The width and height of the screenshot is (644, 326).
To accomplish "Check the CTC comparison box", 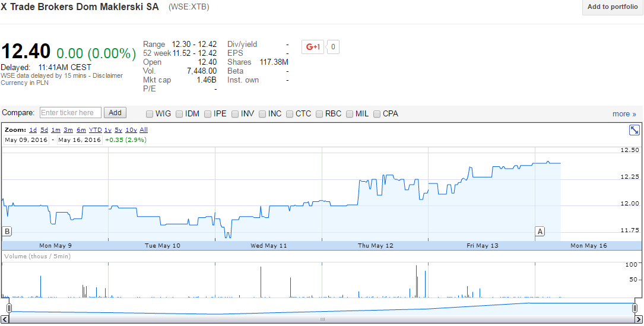I will 290,114.
